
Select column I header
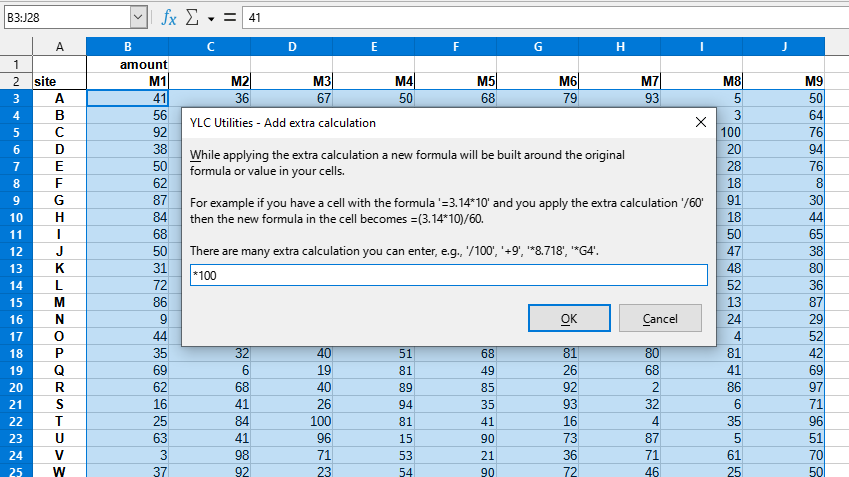tap(702, 47)
